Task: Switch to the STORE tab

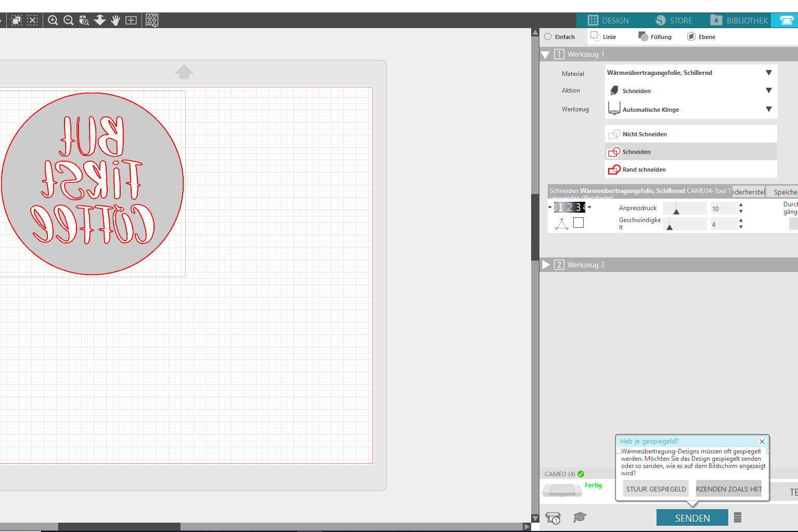Action: 674,20
